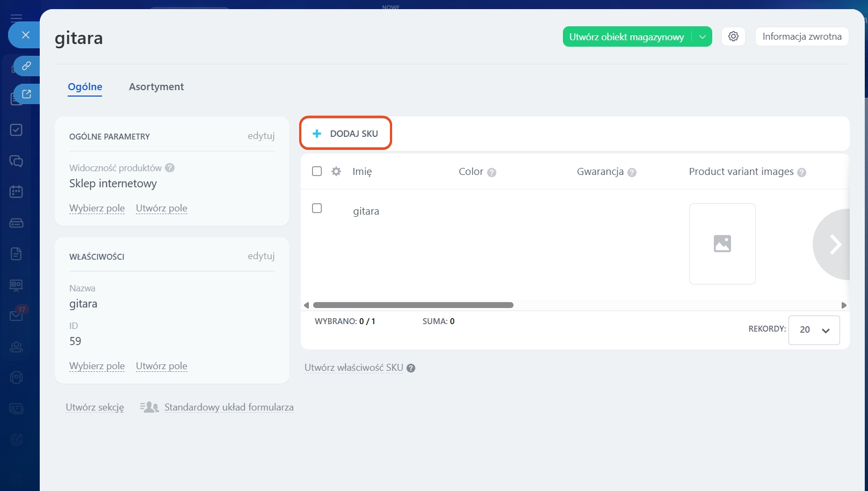The width and height of the screenshot is (868, 491).
Task: Open the tasks checkmark icon in sidebar
Action: (16, 130)
